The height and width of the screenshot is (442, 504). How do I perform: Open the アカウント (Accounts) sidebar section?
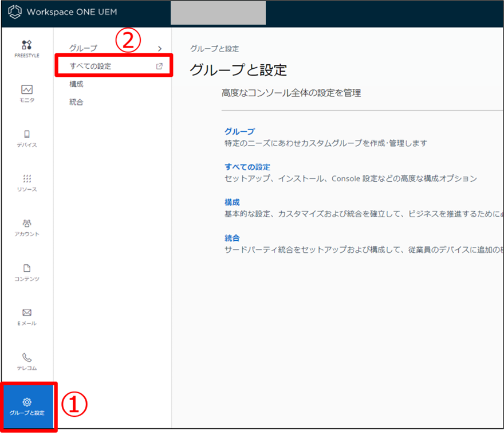pyautogui.click(x=27, y=228)
